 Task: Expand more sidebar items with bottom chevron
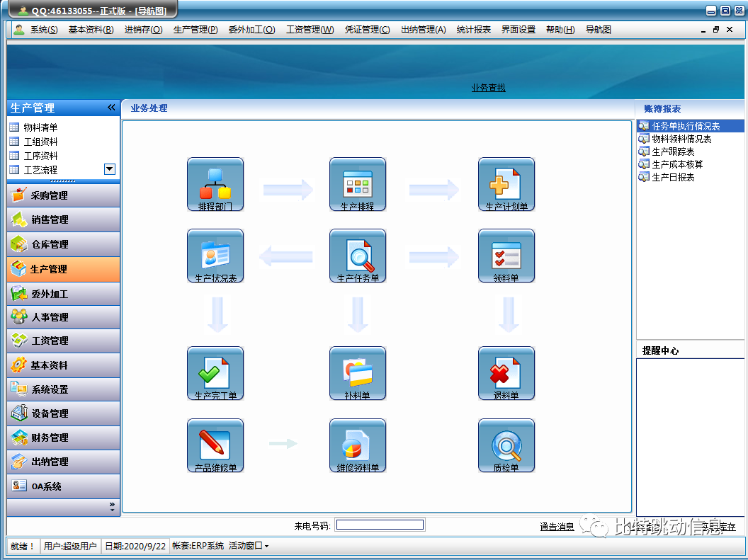111,506
